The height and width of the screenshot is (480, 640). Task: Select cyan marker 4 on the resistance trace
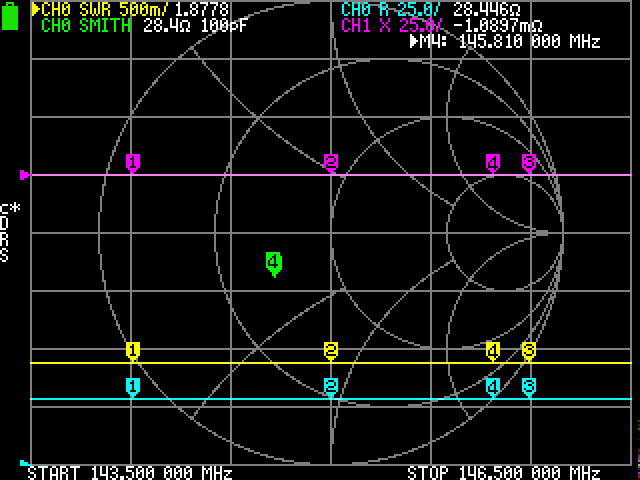click(x=492, y=386)
